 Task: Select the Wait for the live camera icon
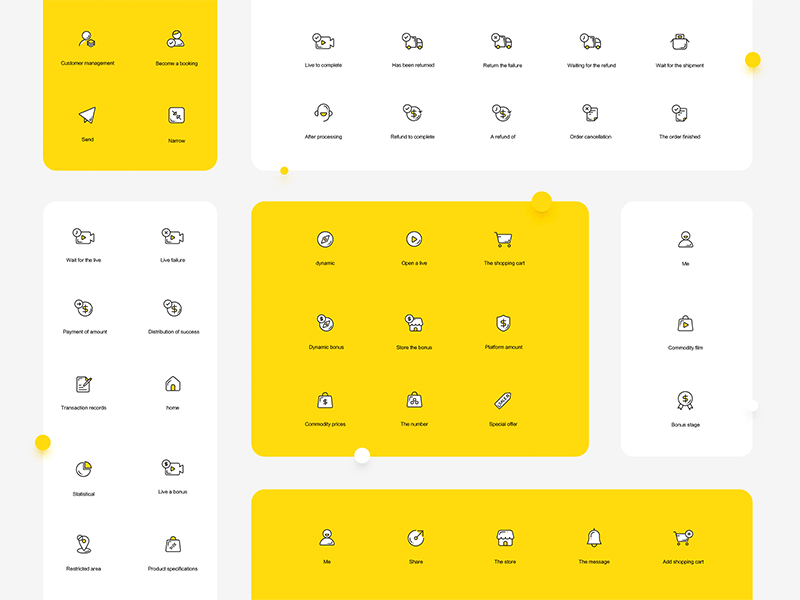click(83, 237)
